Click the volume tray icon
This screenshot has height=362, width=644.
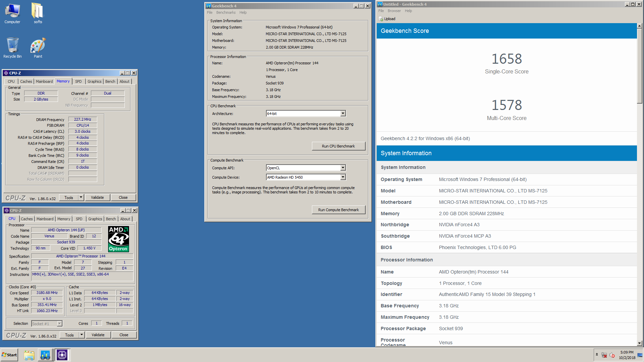click(x=612, y=355)
